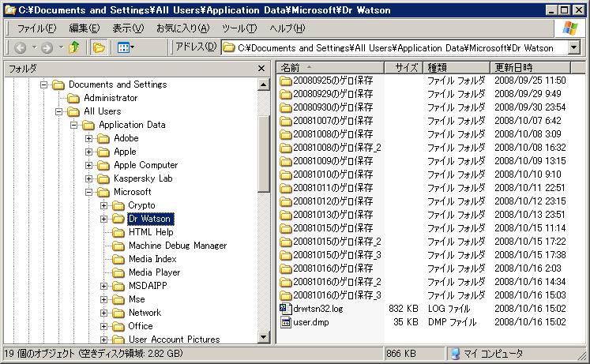
Task: Click the Dr Watson folder icon in tree
Action: point(118,219)
